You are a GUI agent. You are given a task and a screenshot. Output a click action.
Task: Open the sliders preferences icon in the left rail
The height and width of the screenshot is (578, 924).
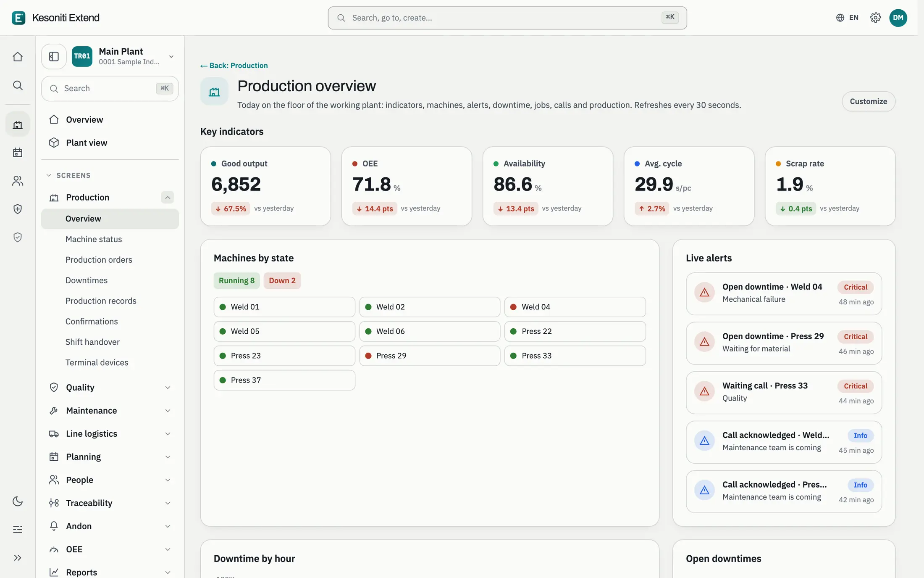click(x=18, y=530)
